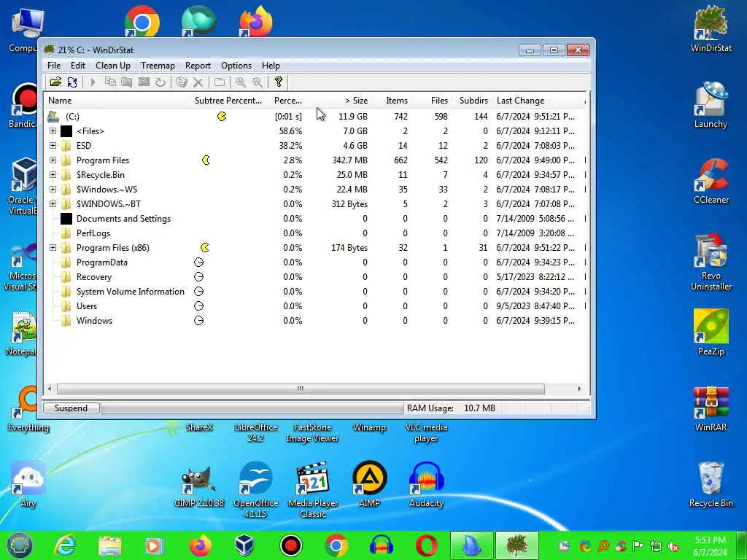The height and width of the screenshot is (560, 747).
Task: Expand the $Recycle.Bin folder node
Action: 53,175
